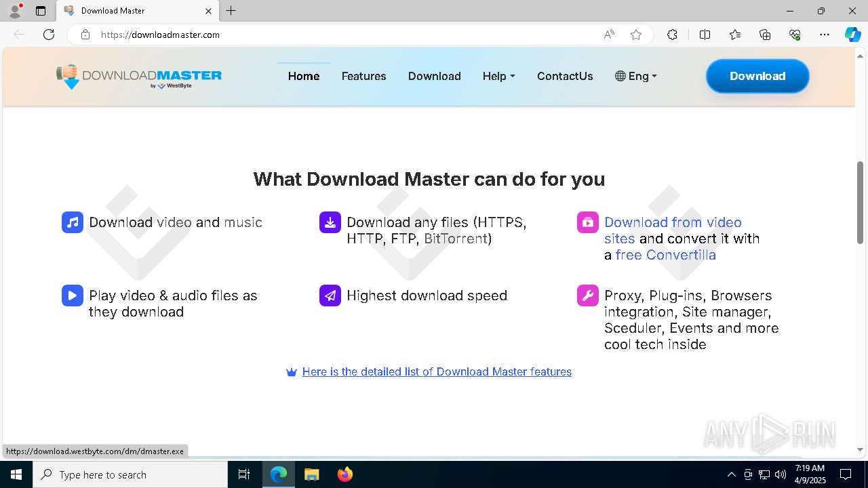Open the free Convertilla link
Image resolution: width=868 pixels, height=488 pixels.
pos(665,255)
